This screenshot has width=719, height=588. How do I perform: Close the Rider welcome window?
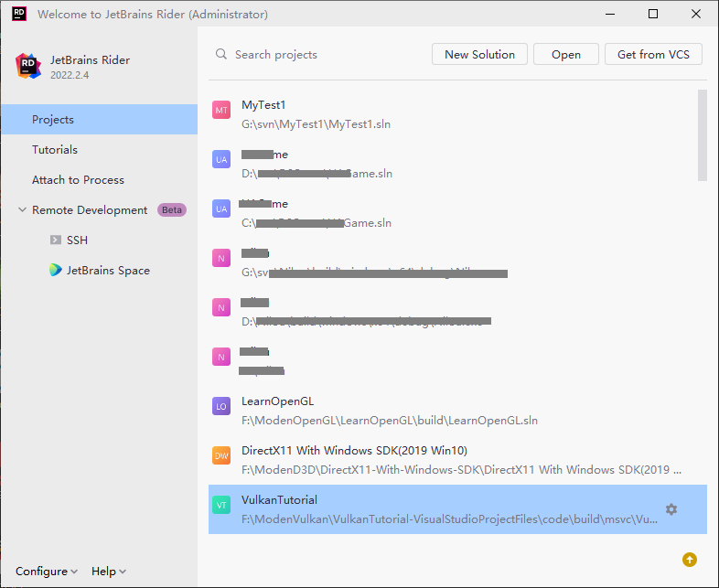click(x=695, y=14)
